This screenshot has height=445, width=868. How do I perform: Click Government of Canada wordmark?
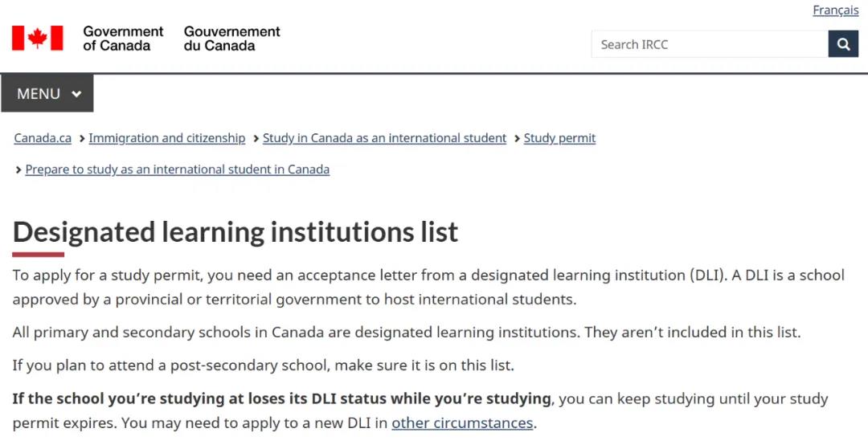coord(123,39)
